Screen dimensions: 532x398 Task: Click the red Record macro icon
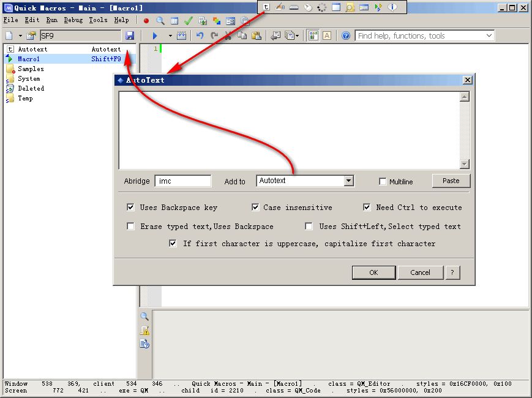[146, 20]
